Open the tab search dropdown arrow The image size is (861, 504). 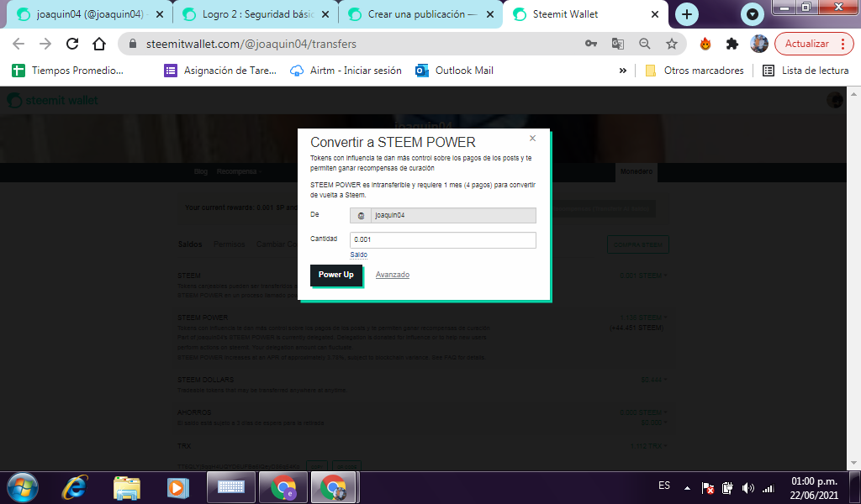pyautogui.click(x=753, y=14)
